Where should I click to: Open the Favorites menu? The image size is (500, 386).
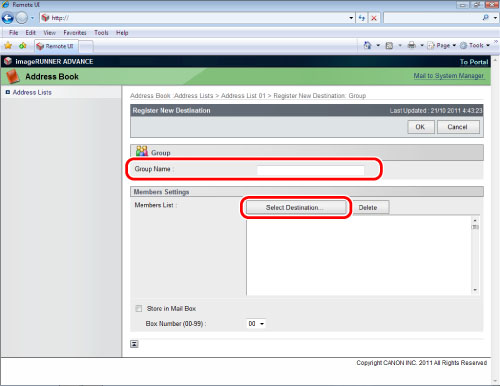coord(75,33)
